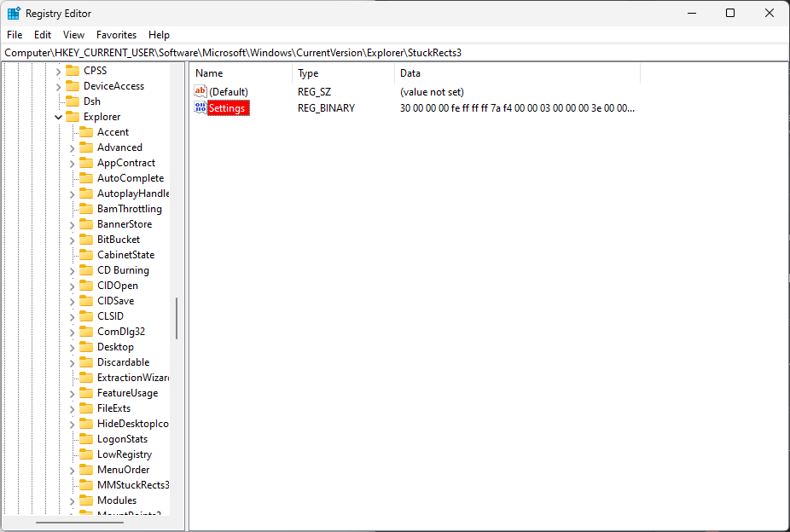The width and height of the screenshot is (790, 532).
Task: Click the registry path address bar
Action: (x=395, y=52)
